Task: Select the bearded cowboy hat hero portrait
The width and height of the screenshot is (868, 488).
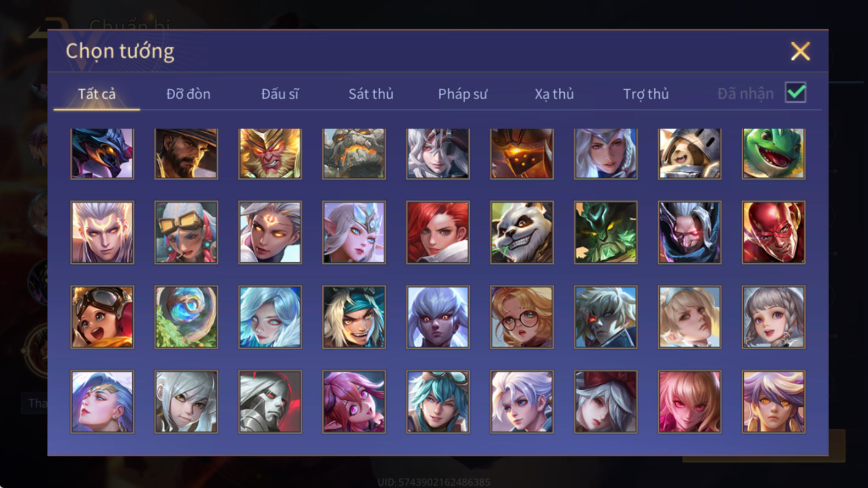Action: 186,154
